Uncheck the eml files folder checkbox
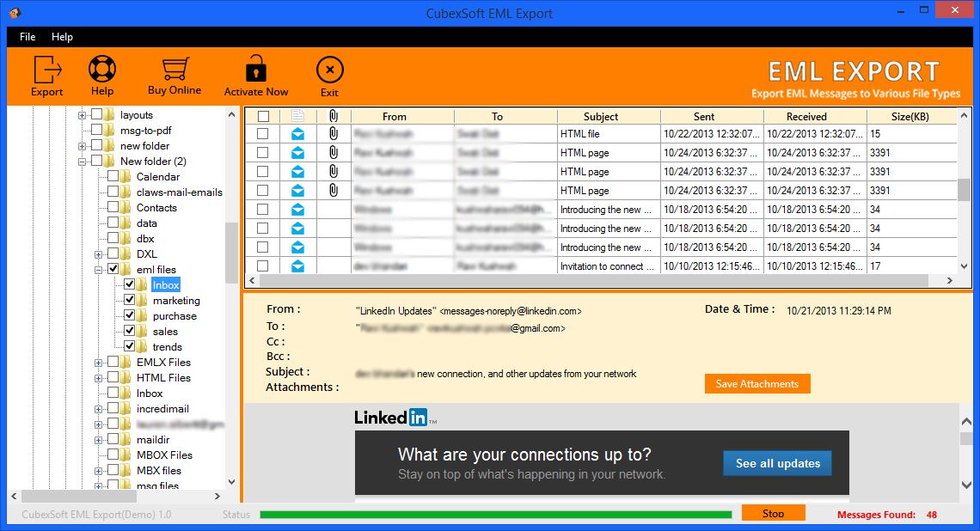Viewport: 980px width, 531px height. [x=113, y=269]
